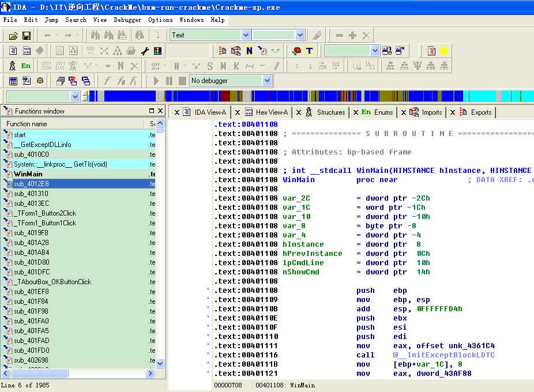Click the green En enums toolbar icon

26,66
